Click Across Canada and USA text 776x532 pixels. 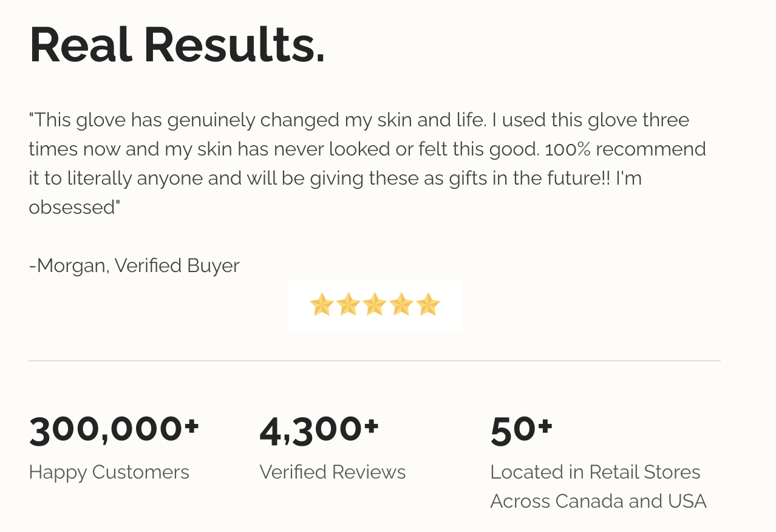599,501
